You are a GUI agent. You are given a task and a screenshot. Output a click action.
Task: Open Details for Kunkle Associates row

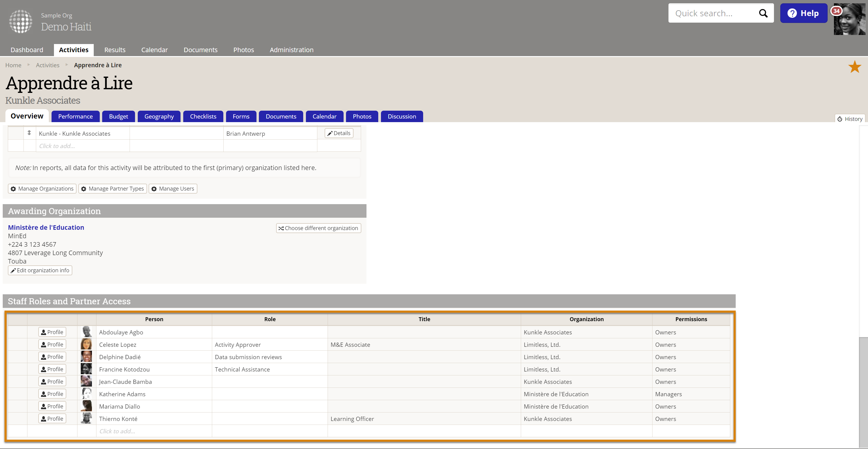click(x=339, y=133)
